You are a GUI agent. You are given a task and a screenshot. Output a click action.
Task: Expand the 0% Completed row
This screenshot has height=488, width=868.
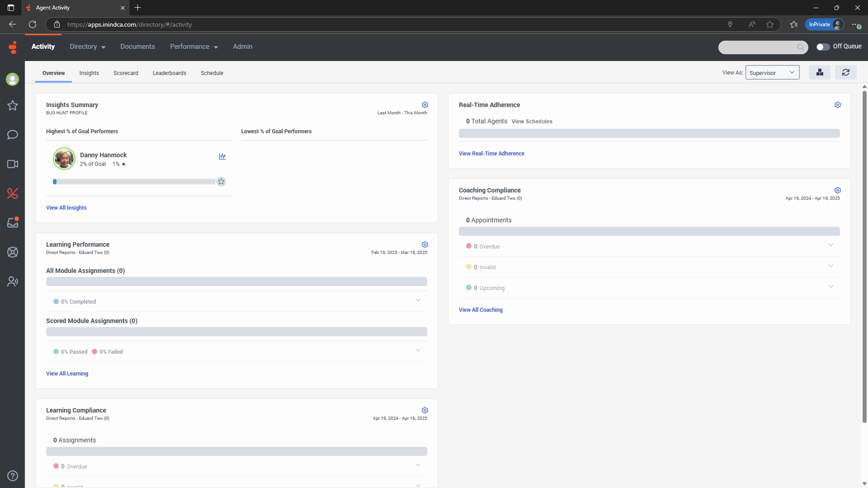[418, 300]
